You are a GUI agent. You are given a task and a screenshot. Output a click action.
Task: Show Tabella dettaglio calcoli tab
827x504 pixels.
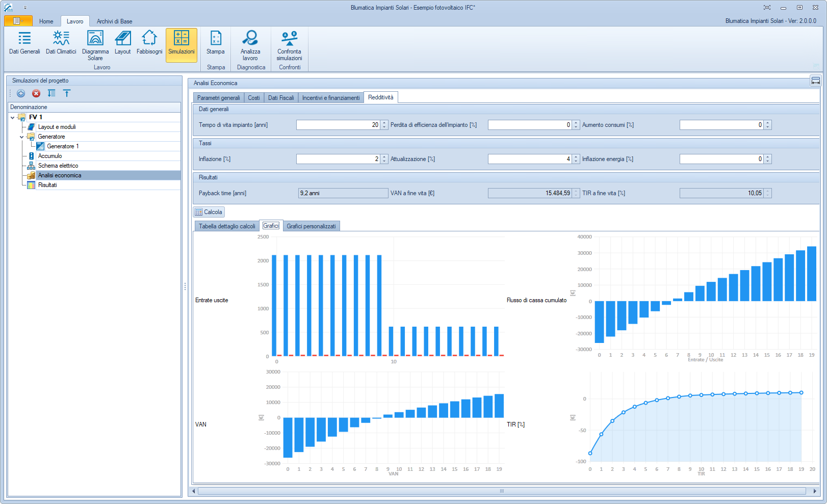pos(227,226)
